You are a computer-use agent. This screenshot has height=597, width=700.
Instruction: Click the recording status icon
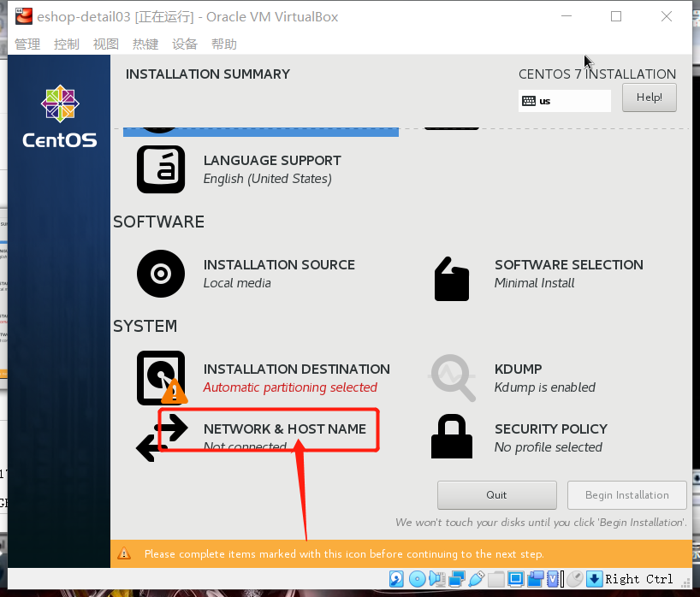535,579
